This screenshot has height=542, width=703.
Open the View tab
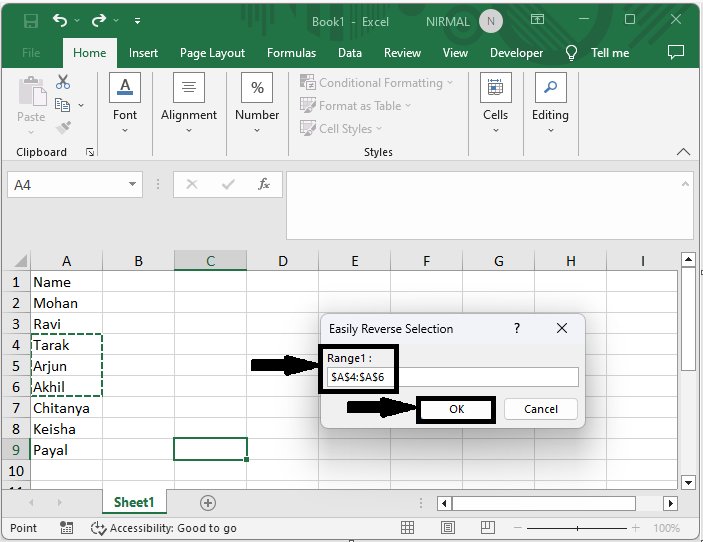[456, 53]
